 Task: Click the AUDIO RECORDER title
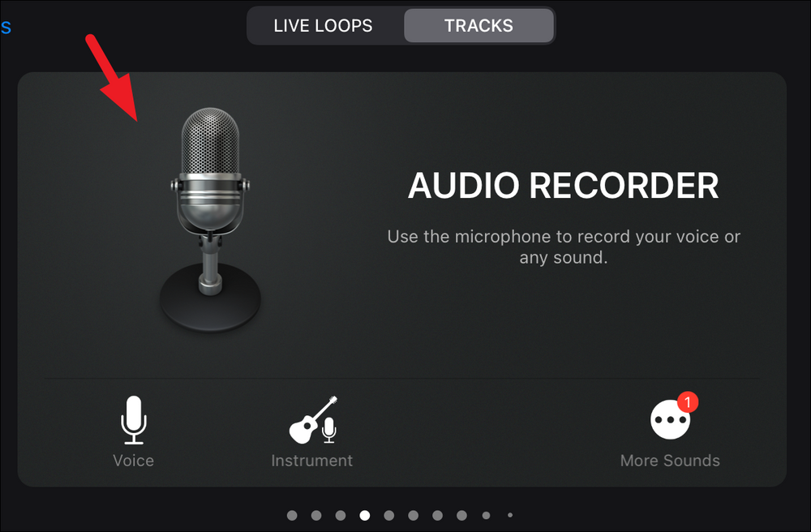(564, 186)
